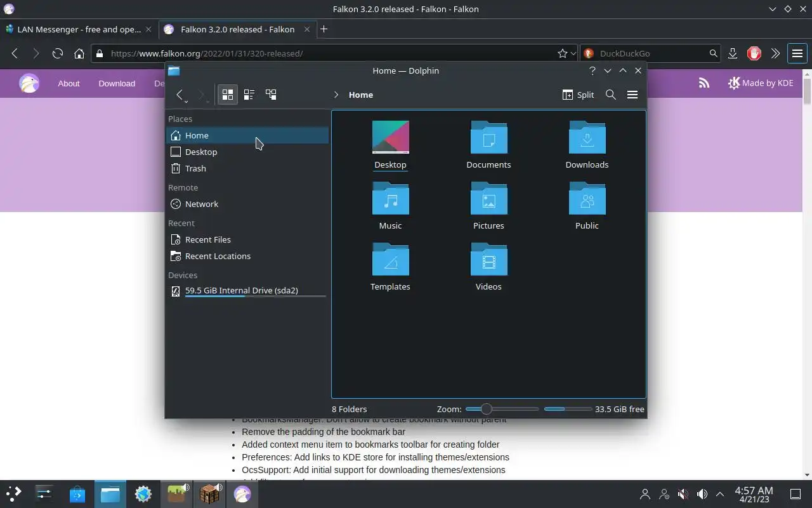Expand breadcrumb arrow before Home
This screenshot has height=508, width=812.
(x=336, y=95)
